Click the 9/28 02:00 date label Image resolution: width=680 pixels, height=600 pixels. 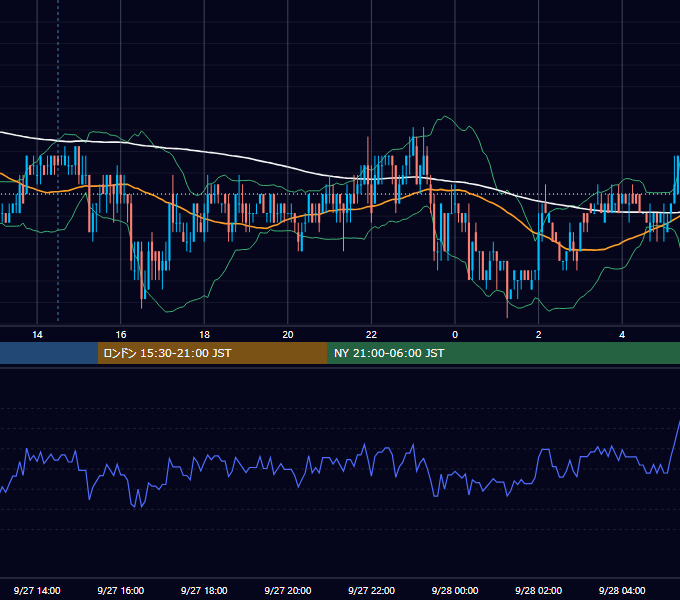539,590
